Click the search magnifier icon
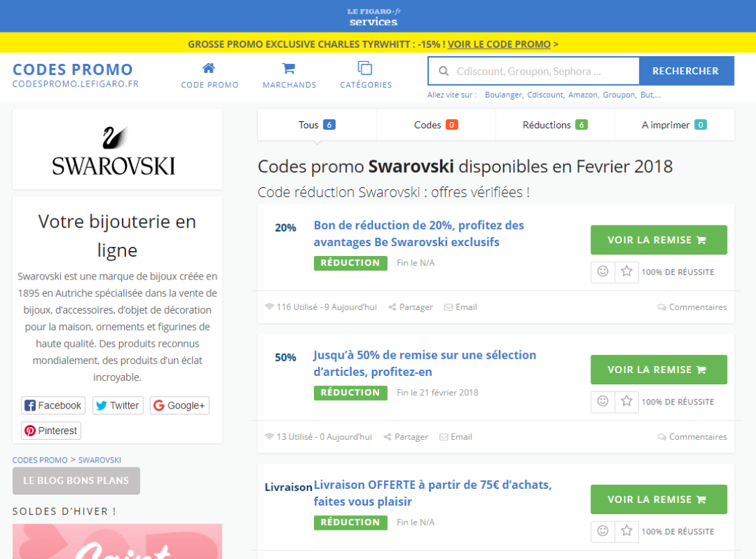This screenshot has height=559, width=756. pos(443,71)
